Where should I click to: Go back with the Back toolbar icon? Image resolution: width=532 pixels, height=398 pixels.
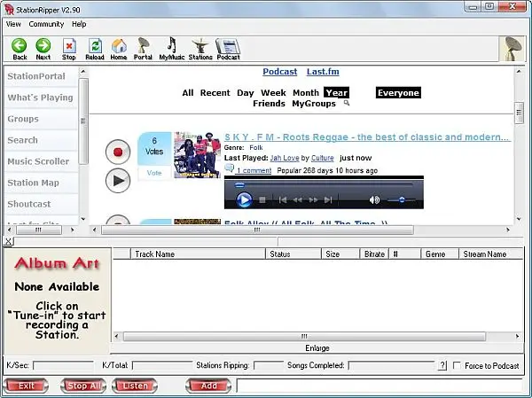tap(20, 49)
